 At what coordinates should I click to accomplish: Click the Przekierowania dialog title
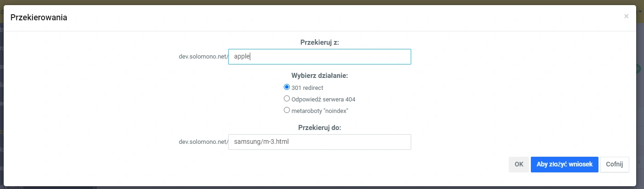pos(39,18)
